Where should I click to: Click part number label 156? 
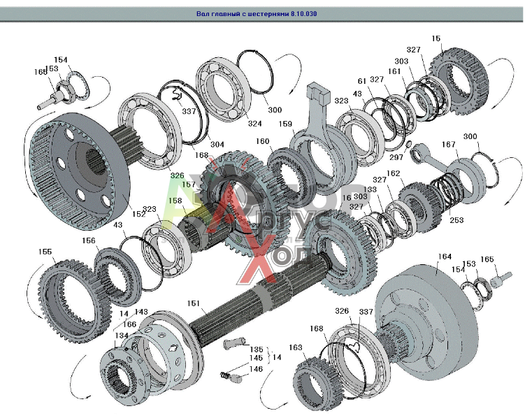(88, 240)
